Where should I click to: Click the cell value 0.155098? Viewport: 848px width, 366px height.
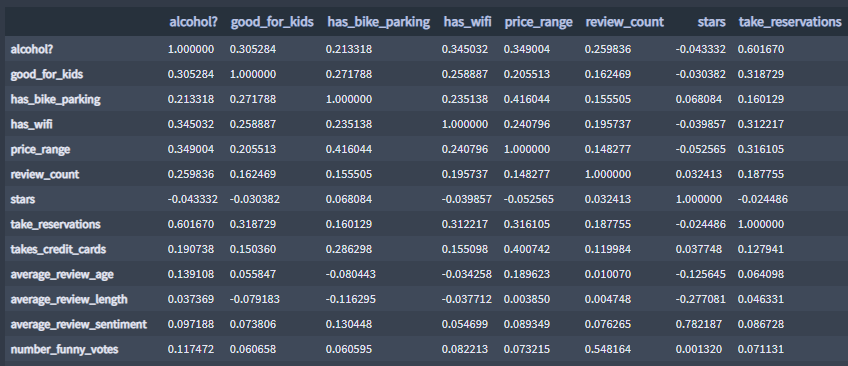465,249
